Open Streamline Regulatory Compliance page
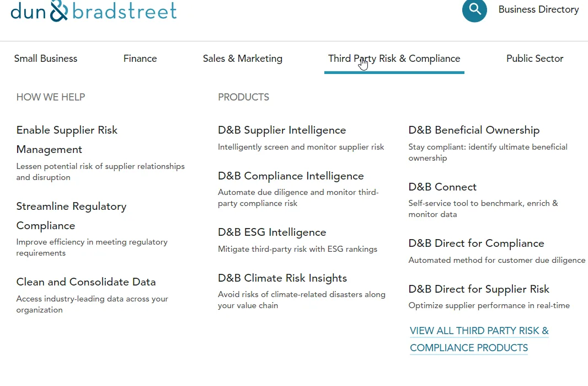The image size is (588, 386). coord(71,216)
